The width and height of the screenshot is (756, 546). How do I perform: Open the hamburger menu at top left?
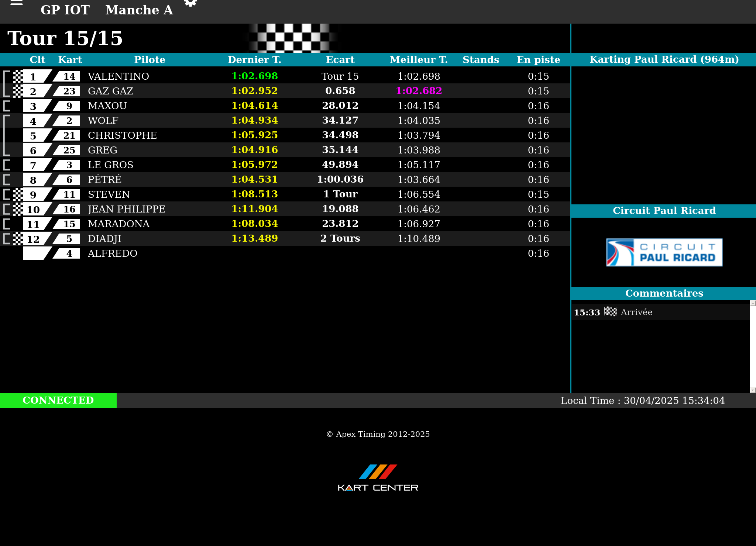tap(16, 3)
